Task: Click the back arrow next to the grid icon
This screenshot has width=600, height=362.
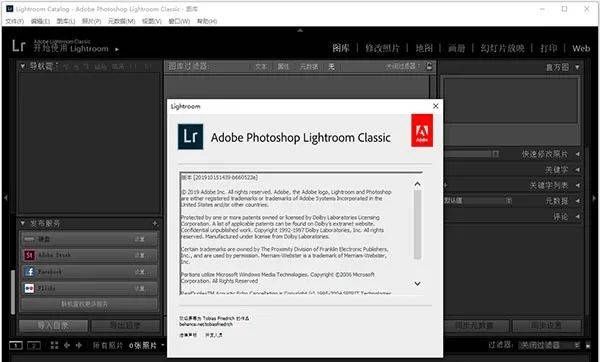Action: pyautogui.click(x=67, y=345)
